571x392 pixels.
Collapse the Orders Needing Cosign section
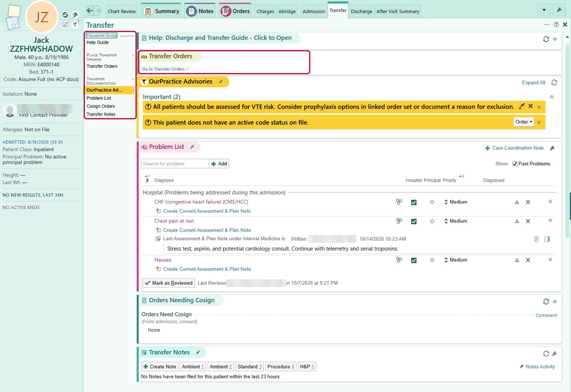[554, 302]
